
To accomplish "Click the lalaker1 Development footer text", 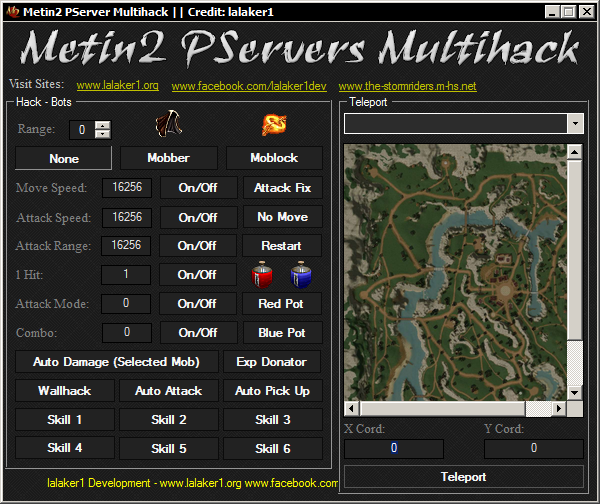I will tap(192, 483).
